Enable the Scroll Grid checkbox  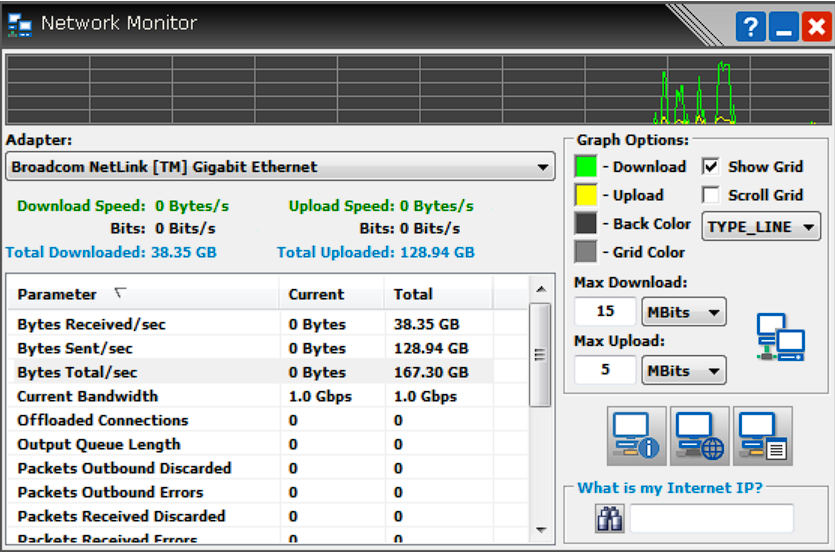[711, 195]
